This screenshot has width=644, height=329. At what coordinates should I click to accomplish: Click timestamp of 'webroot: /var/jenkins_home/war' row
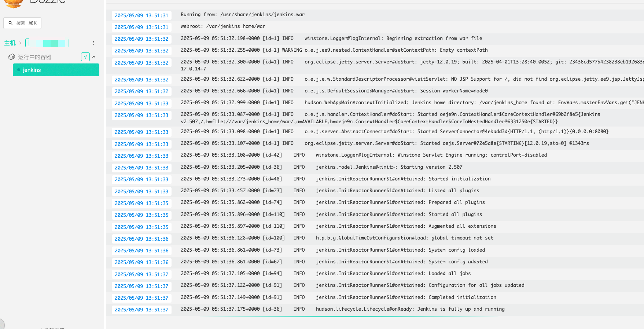tap(141, 27)
